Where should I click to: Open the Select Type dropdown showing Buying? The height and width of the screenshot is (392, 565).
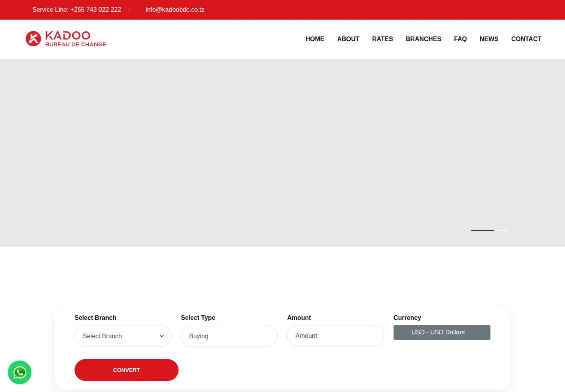point(229,336)
